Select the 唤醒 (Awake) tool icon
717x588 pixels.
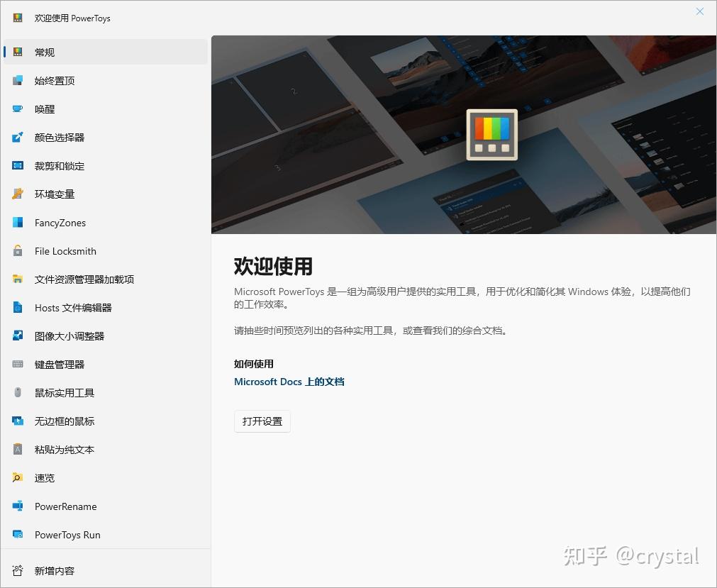pos(17,109)
